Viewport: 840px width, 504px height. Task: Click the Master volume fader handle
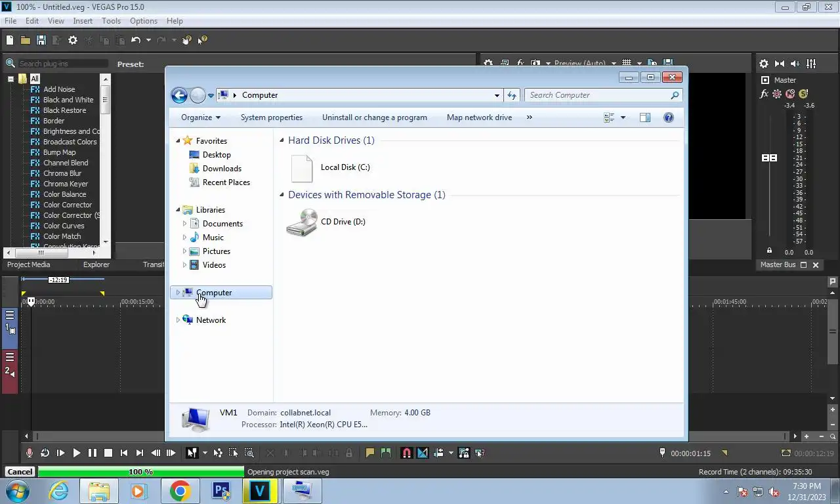pyautogui.click(x=769, y=158)
